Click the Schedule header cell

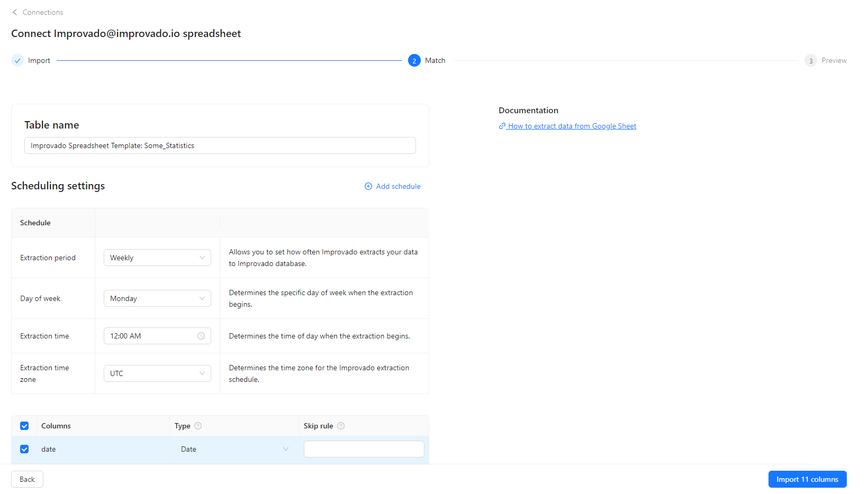coord(53,223)
